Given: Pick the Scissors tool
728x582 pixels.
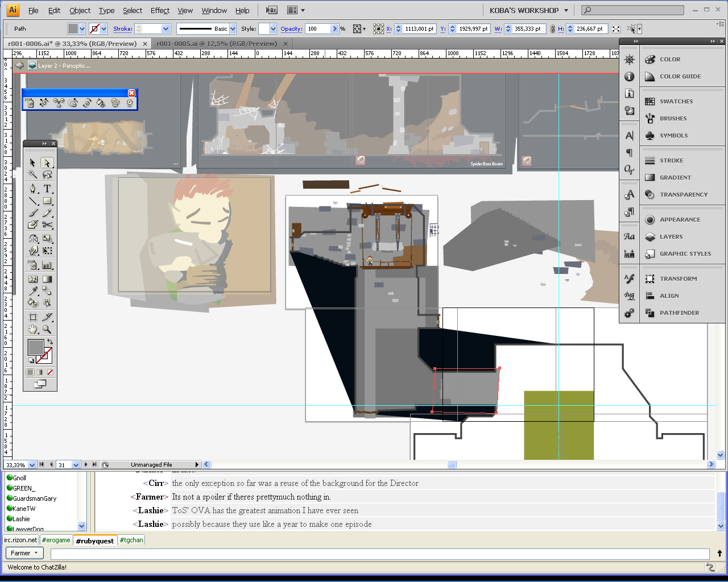Looking at the screenshot, I should [47, 225].
